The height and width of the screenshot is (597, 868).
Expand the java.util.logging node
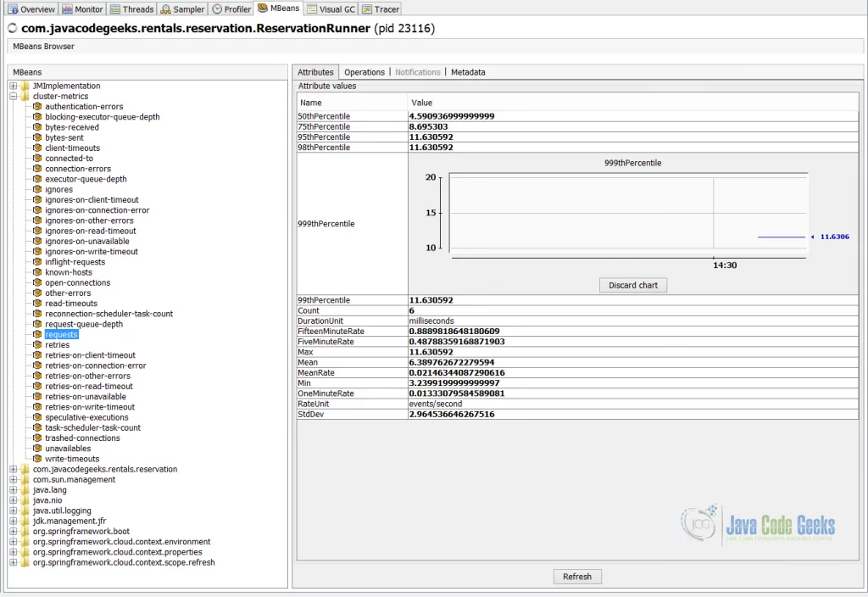[x=14, y=511]
